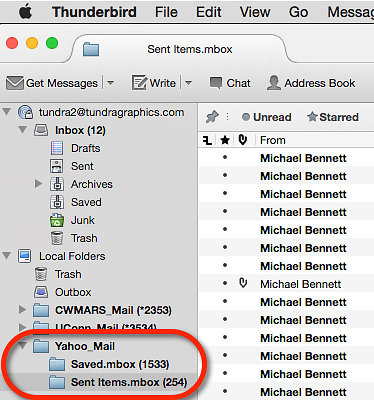The width and height of the screenshot is (374, 400).
Task: Click the Archives folder icon
Action: [57, 184]
